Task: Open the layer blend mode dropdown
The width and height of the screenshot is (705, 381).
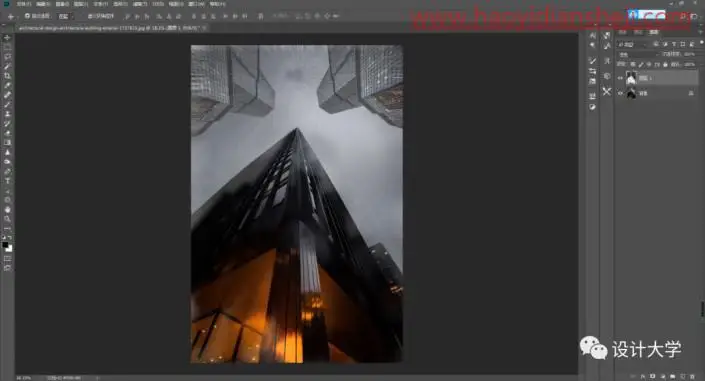Action: pyautogui.click(x=638, y=54)
